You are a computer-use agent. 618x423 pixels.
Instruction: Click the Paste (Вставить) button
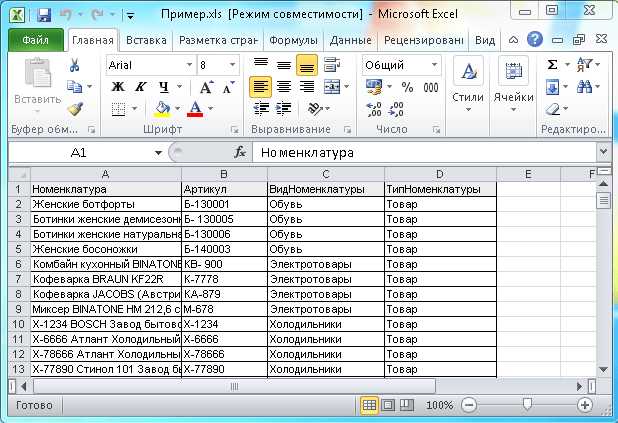37,85
